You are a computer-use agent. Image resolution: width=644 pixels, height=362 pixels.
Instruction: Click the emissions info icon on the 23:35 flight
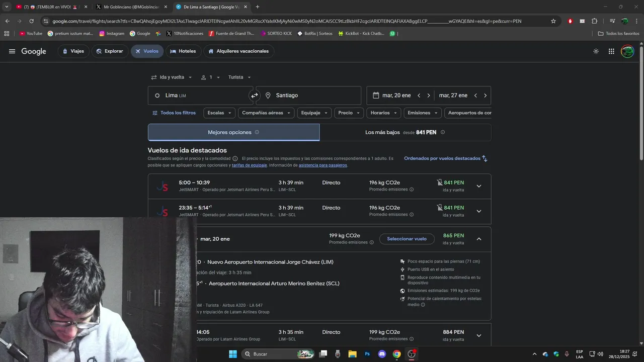(x=412, y=215)
